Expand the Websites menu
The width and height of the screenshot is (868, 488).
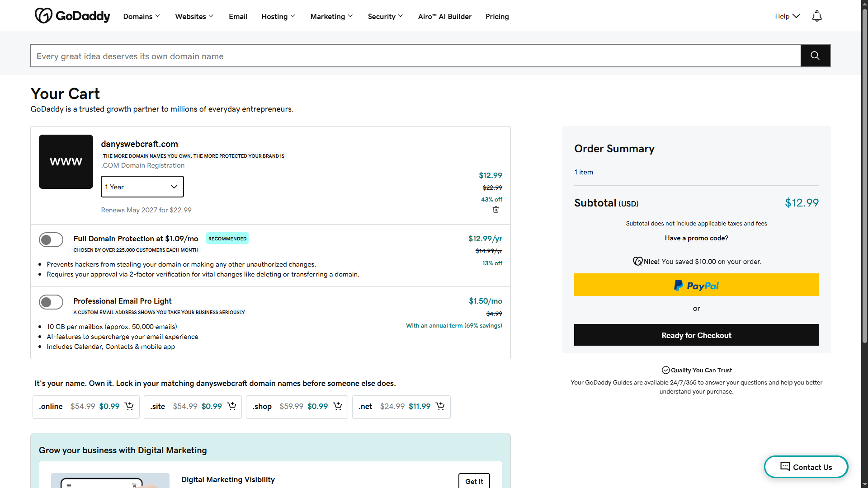[194, 16]
